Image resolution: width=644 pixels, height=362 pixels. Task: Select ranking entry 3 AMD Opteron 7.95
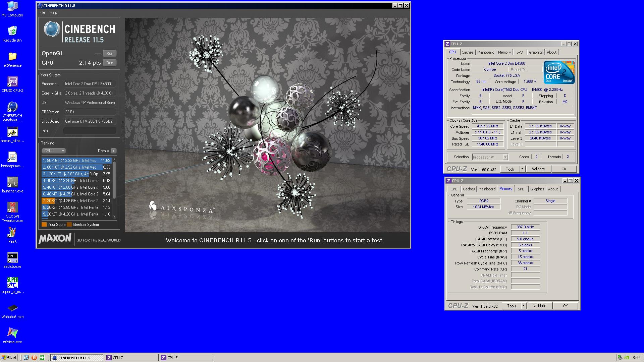tap(76, 174)
